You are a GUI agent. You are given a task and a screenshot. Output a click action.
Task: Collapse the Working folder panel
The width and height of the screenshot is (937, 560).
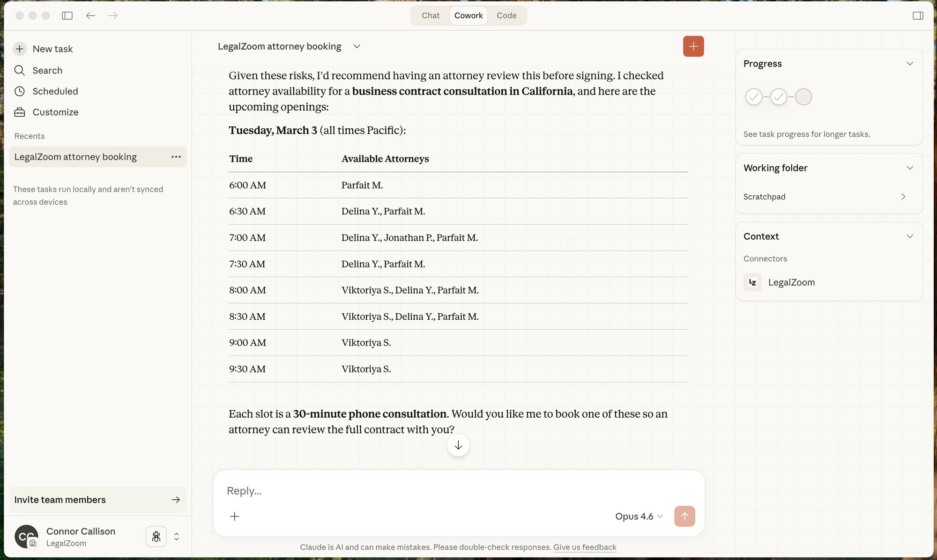(910, 168)
